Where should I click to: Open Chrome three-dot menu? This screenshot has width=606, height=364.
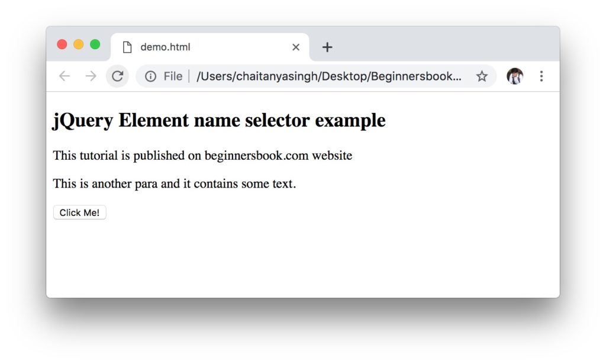point(541,76)
